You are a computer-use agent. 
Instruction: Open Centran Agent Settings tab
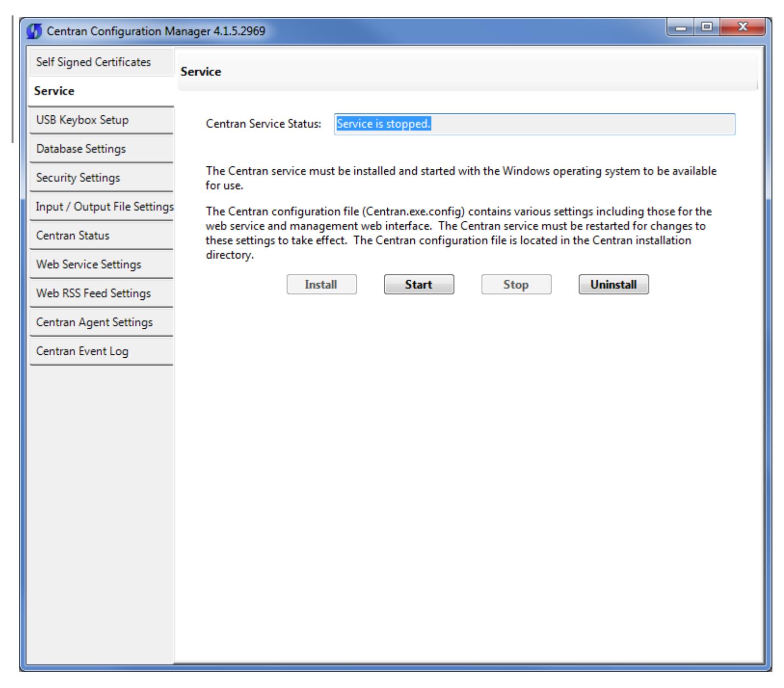tap(101, 322)
